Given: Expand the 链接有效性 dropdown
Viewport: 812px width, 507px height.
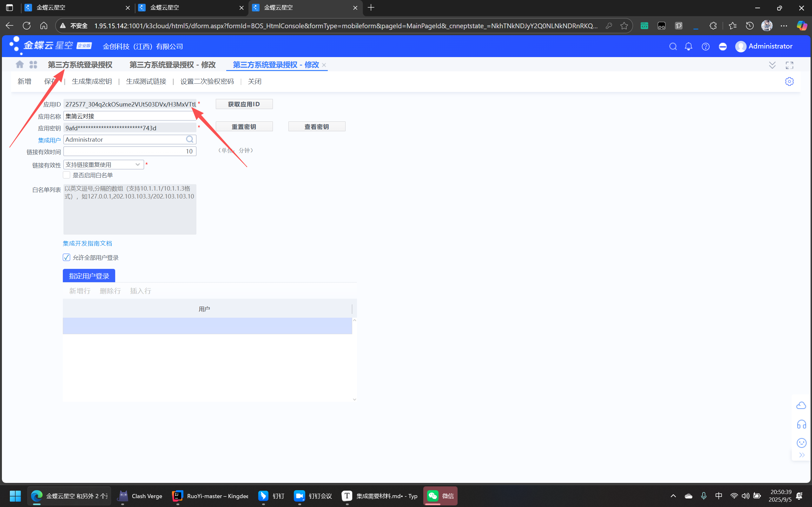Looking at the screenshot, I should click(x=137, y=165).
